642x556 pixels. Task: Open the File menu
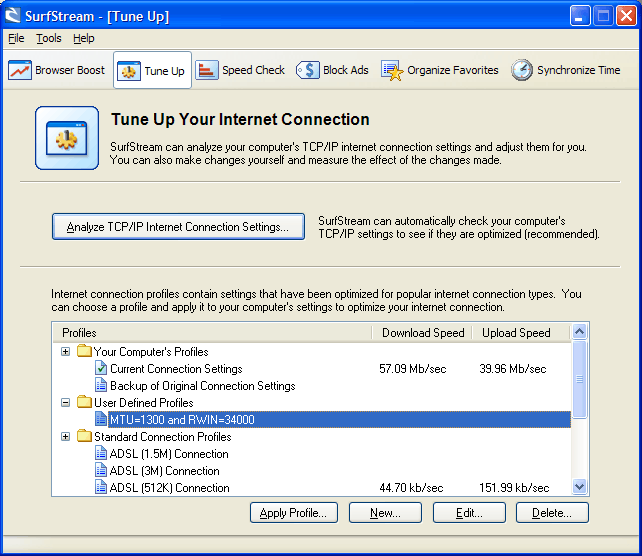[16, 38]
